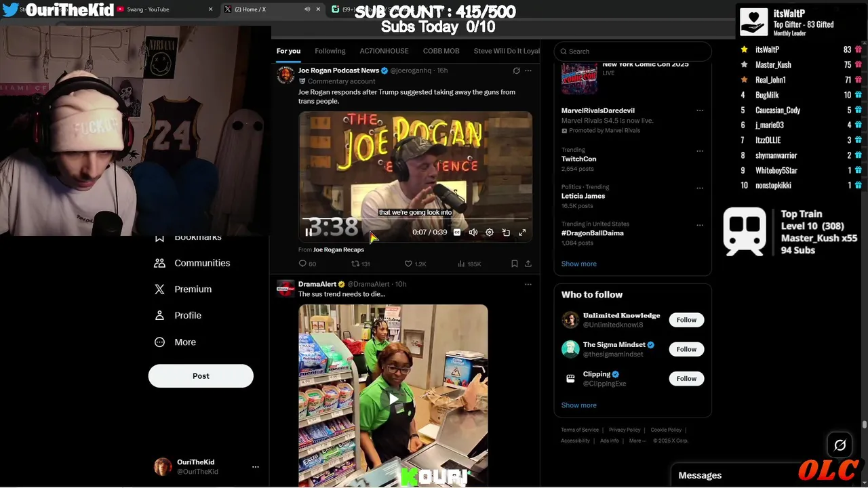Expand the footer More menu
This screenshot has height=488, width=868.
pyautogui.click(x=637, y=441)
